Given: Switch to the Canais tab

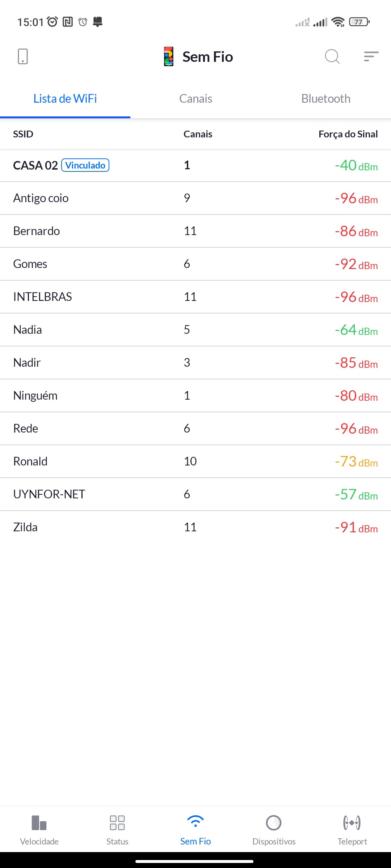Looking at the screenshot, I should point(195,99).
